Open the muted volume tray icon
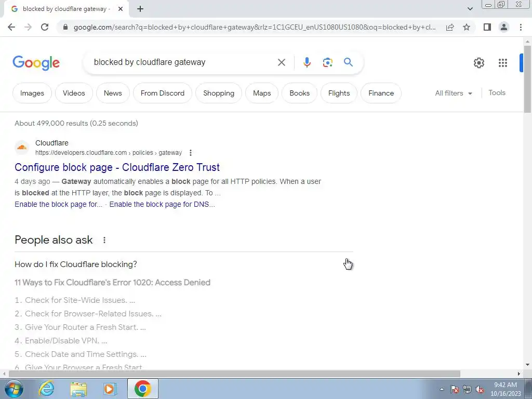Viewport: 532px width, 399px height. point(480,390)
